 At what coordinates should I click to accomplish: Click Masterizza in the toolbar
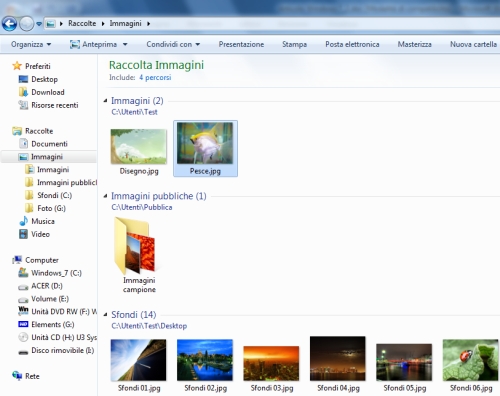pos(414,44)
